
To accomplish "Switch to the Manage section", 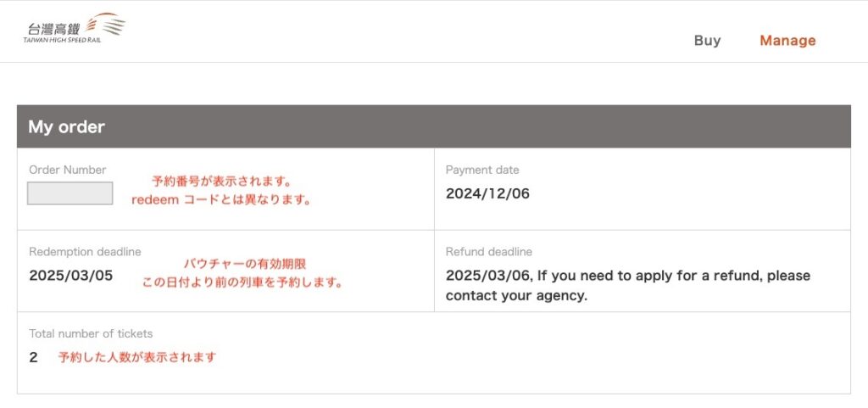I will coord(787,41).
